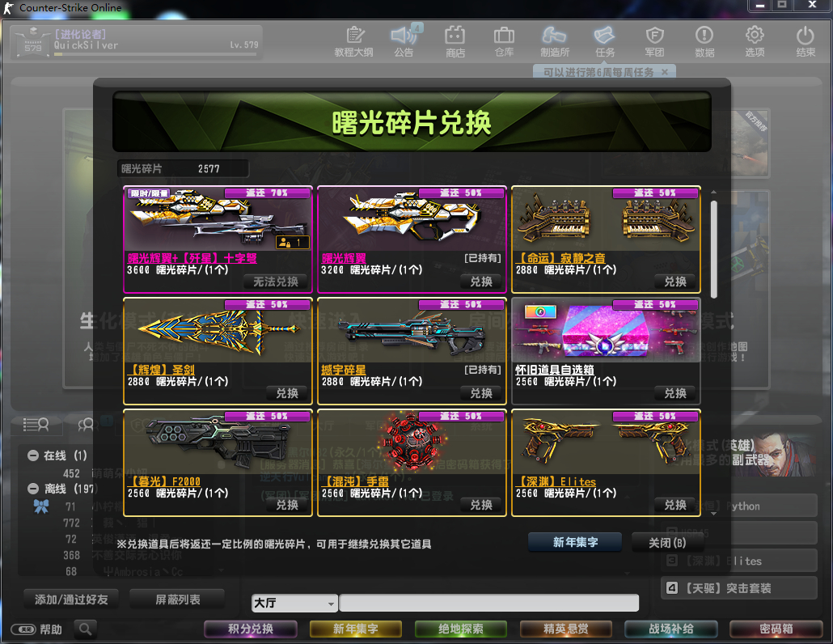Click the 屏蔽列表 button
Screen dimensions: 833x644
(x=177, y=600)
